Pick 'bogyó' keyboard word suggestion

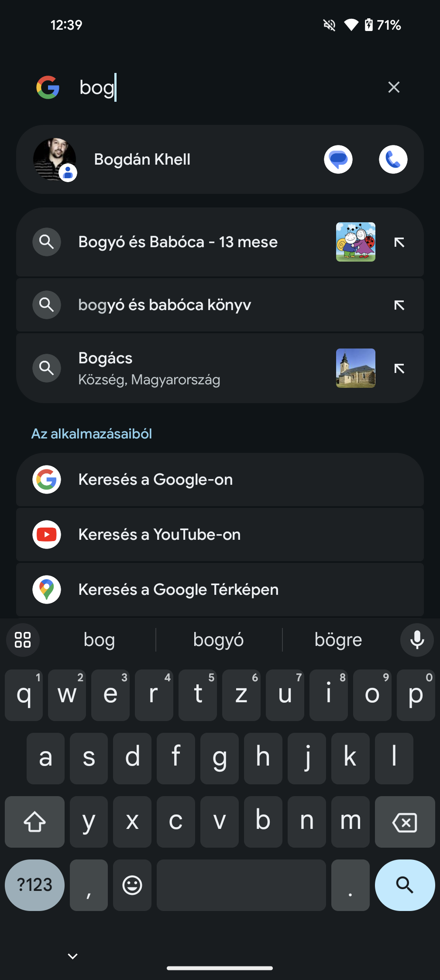pyautogui.click(x=219, y=640)
